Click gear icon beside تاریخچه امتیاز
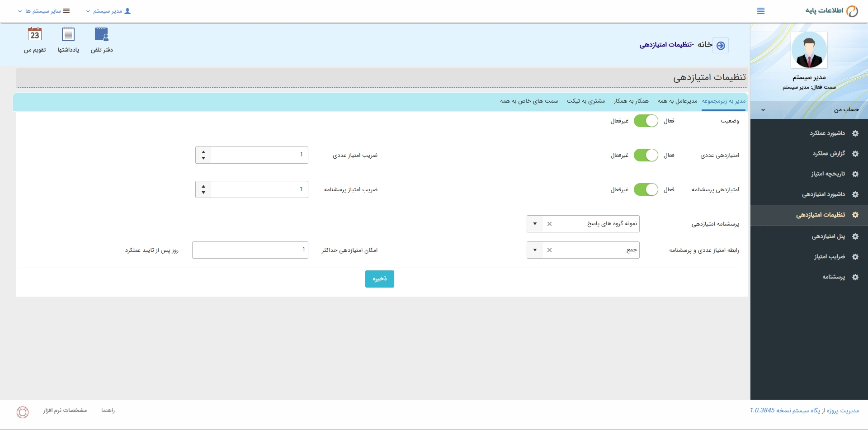Image resolution: width=868 pixels, height=430 pixels. coord(855,174)
